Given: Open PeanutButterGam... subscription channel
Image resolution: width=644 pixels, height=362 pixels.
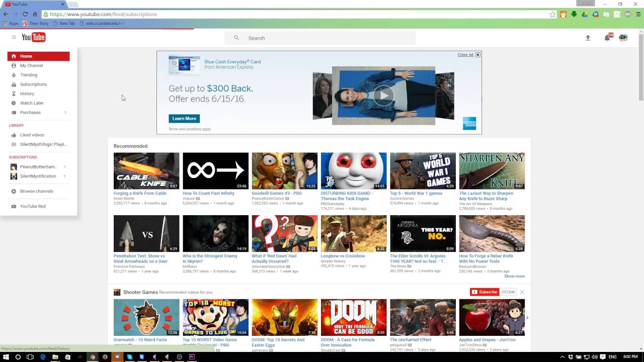Looking at the screenshot, I should tap(38, 167).
